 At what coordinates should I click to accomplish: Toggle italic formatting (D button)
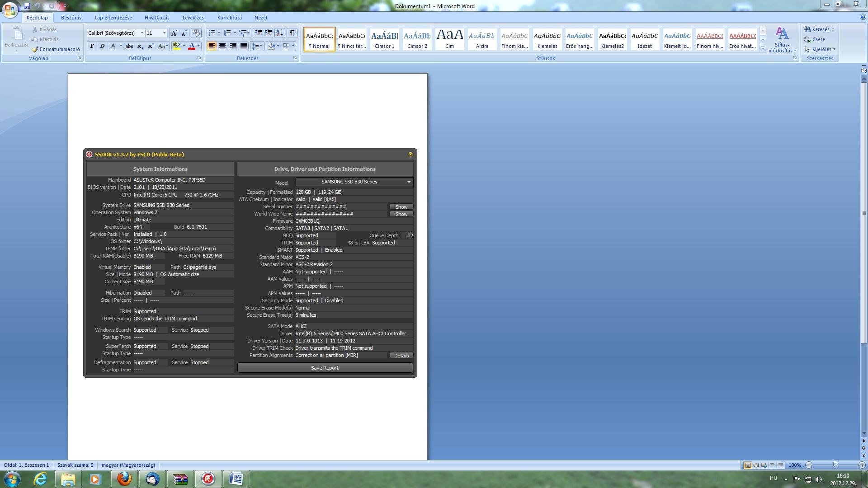[x=102, y=46]
